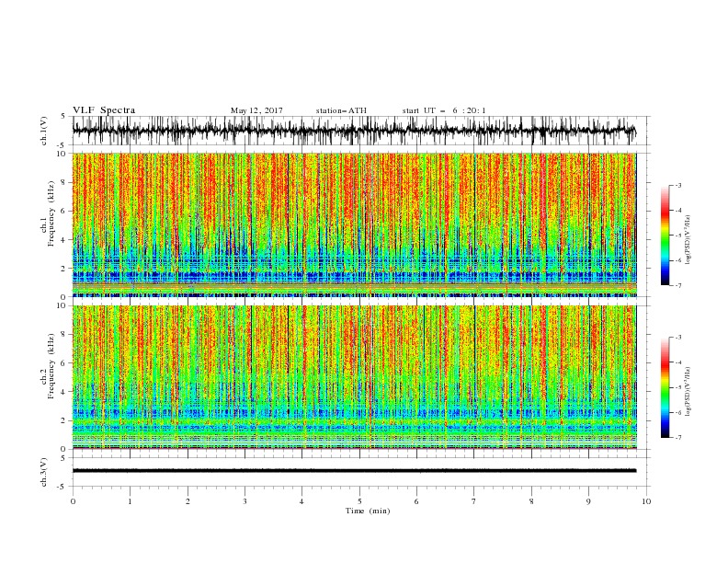Click the 'ch.3(V)' axis label

[x=44, y=472]
